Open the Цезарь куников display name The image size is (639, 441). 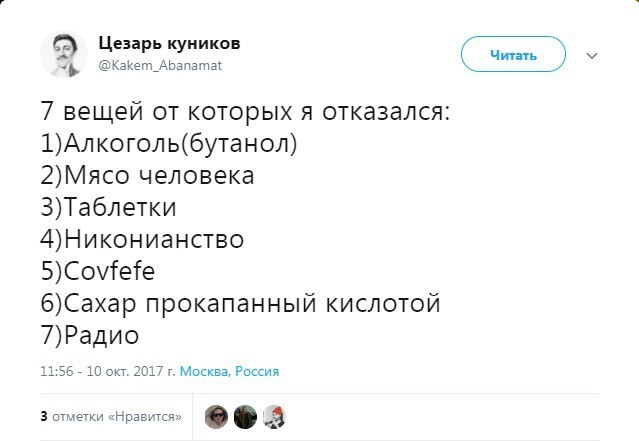coord(169,43)
